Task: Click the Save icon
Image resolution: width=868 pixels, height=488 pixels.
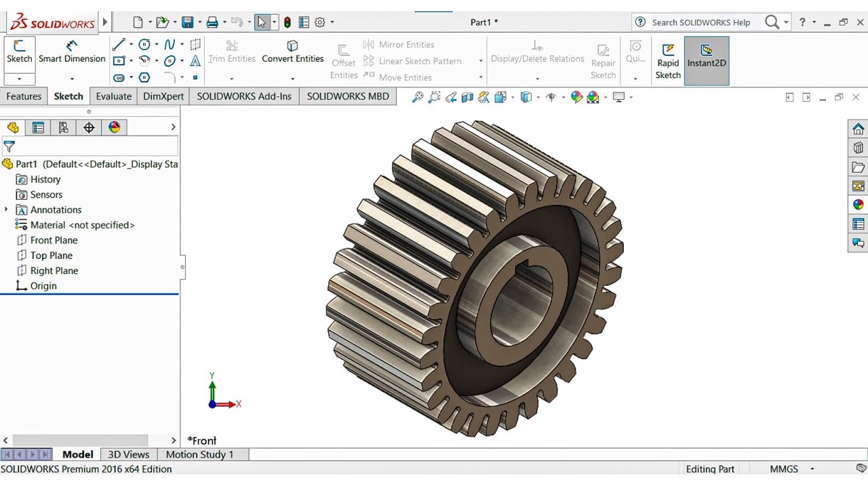Action: point(188,22)
